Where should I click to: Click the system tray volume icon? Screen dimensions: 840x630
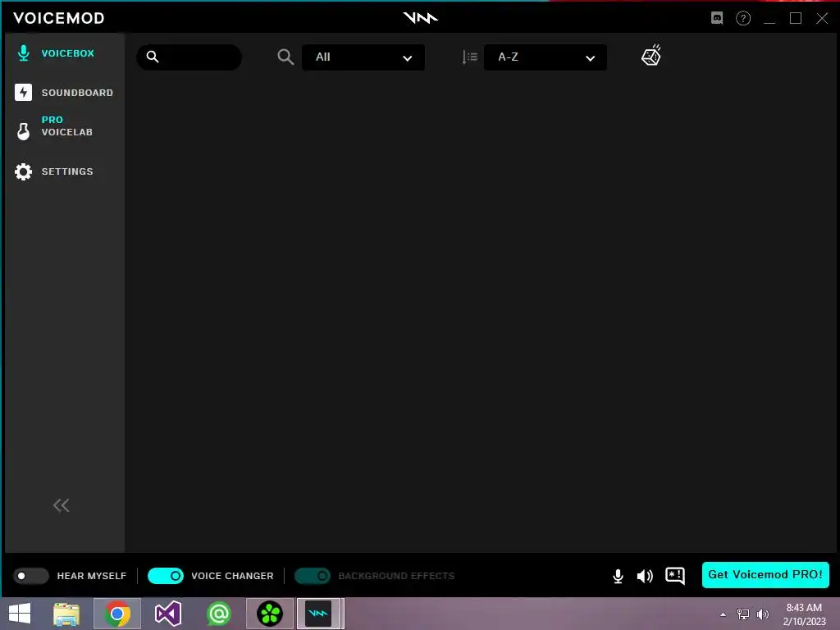[x=762, y=614]
